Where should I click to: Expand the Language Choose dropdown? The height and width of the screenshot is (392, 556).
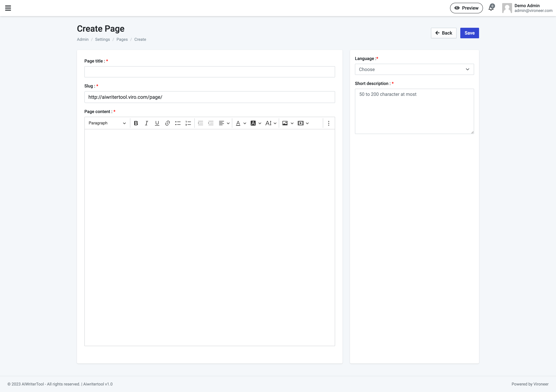tap(414, 69)
